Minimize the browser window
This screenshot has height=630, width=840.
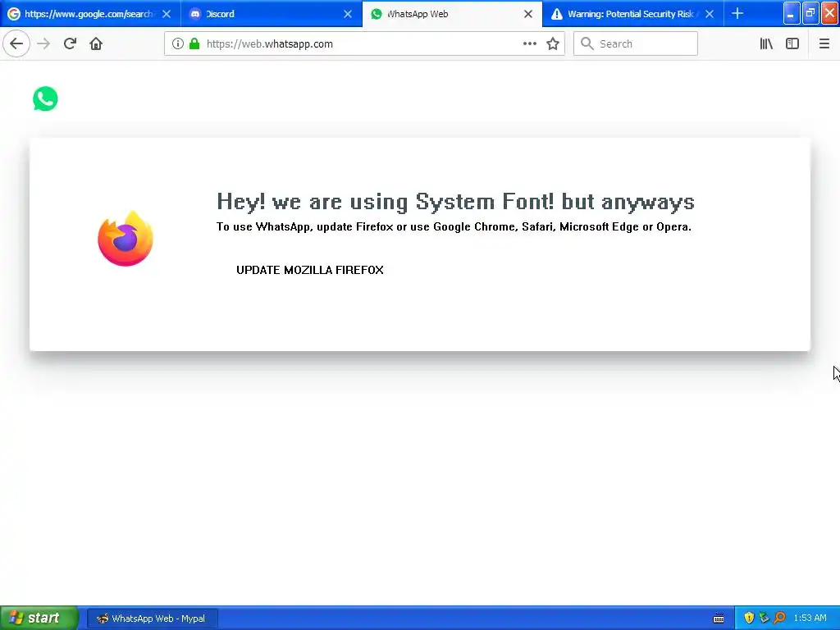792,13
